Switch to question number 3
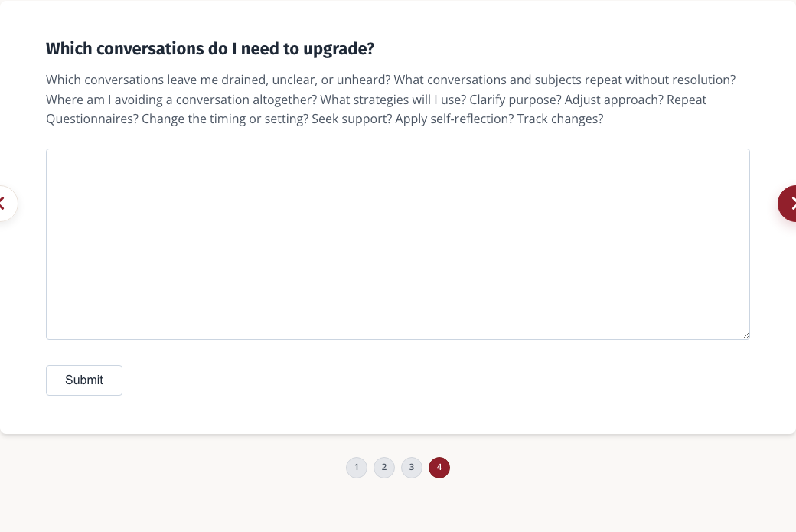Screen dimensions: 796x532 pos(412,468)
